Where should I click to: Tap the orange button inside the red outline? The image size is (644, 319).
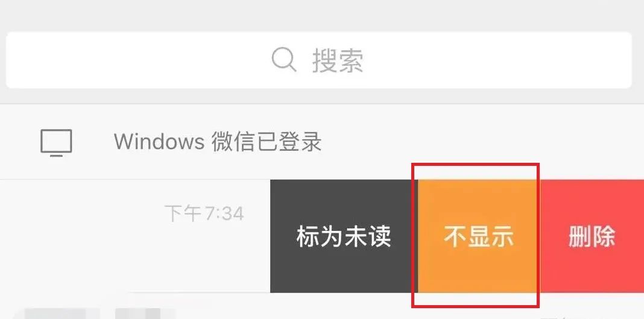point(479,236)
